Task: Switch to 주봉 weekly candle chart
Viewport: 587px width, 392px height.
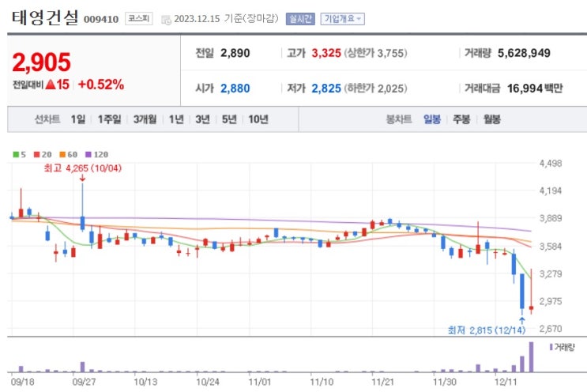Action: (461, 119)
